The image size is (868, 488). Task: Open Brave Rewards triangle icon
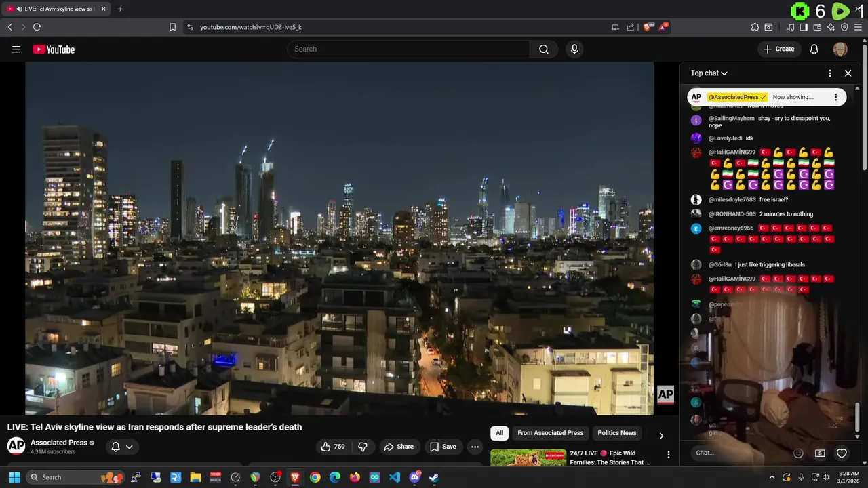[663, 27]
